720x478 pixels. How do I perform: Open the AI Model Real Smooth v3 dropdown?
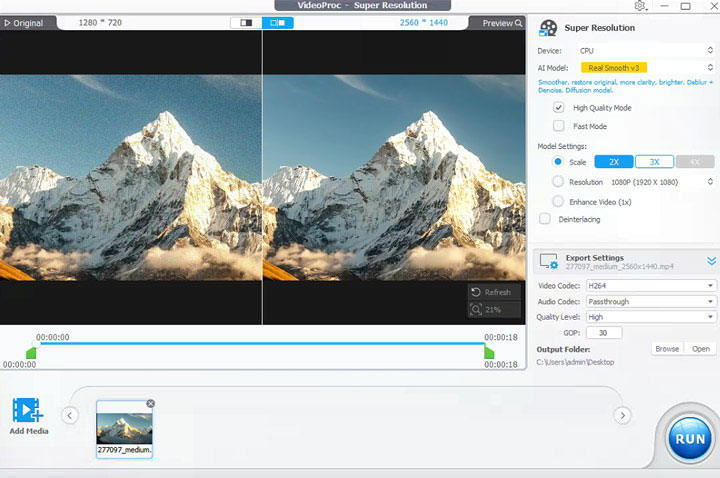[x=646, y=67]
